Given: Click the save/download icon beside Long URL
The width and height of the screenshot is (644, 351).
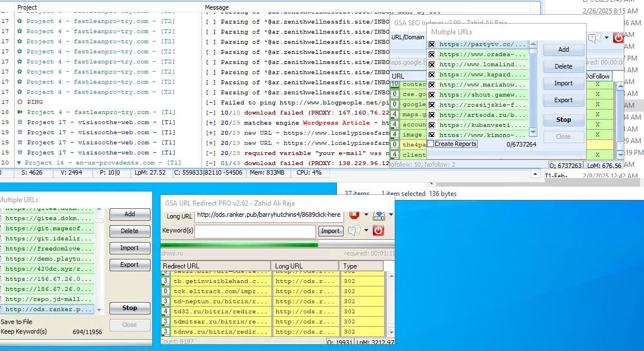Looking at the screenshot, I should 378,215.
